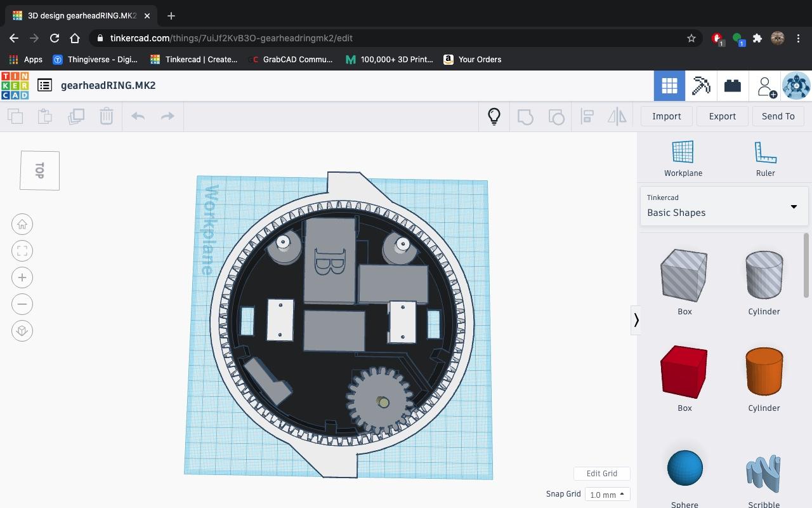Pick the blue Sphere shape
812x508 pixels.
(684, 468)
